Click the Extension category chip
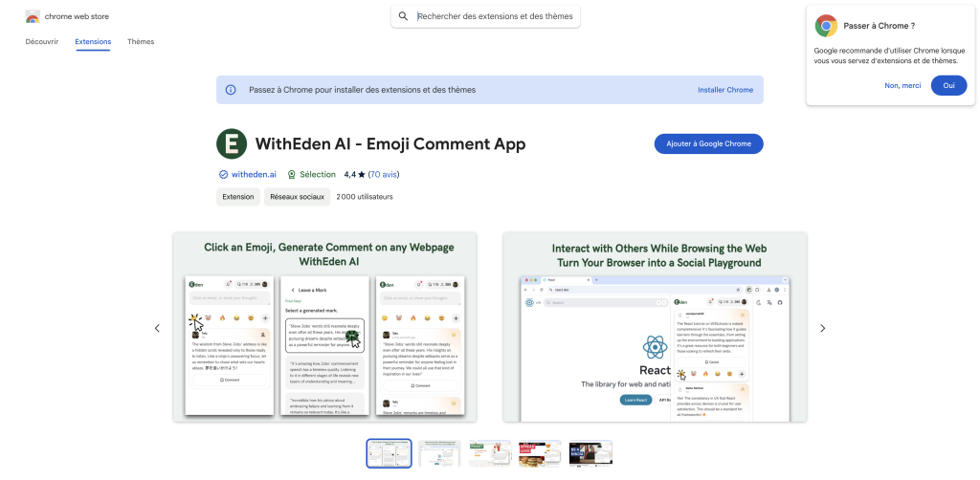980x480 pixels. tap(238, 197)
